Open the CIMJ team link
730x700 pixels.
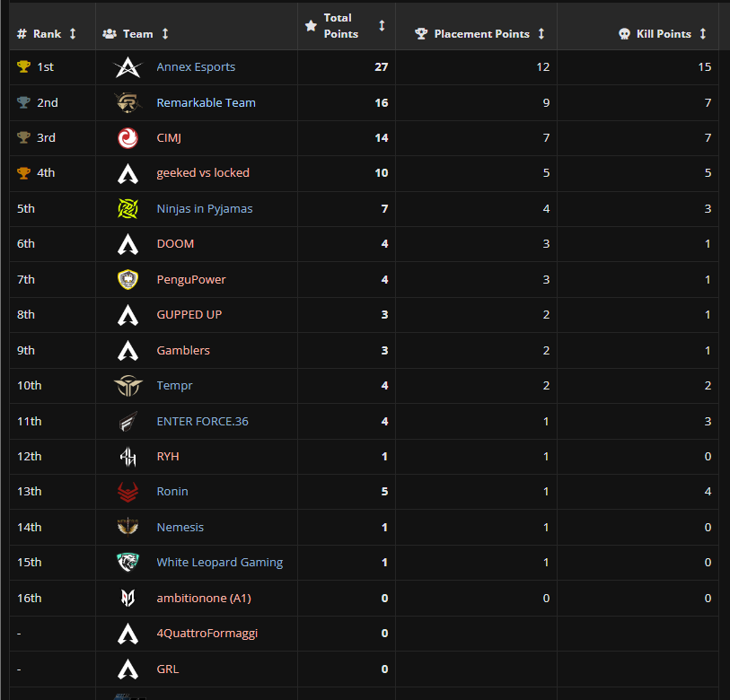point(169,138)
